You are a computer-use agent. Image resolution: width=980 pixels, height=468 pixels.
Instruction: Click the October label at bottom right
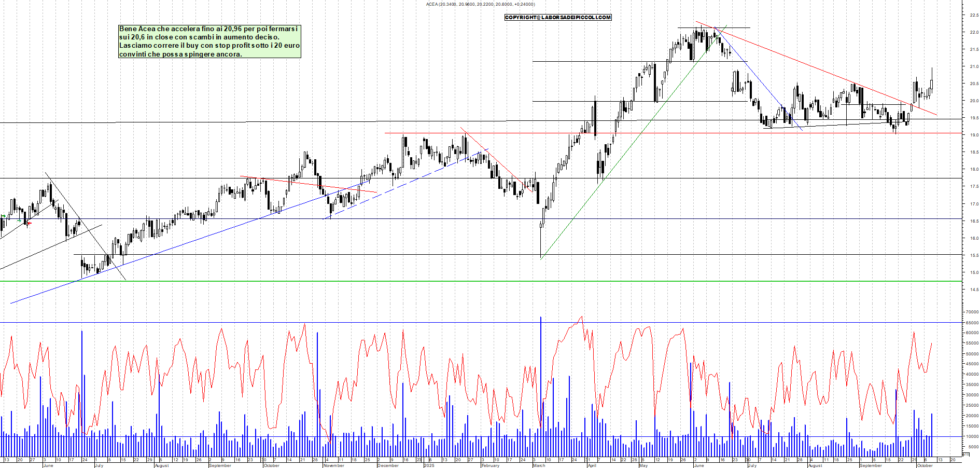point(925,465)
